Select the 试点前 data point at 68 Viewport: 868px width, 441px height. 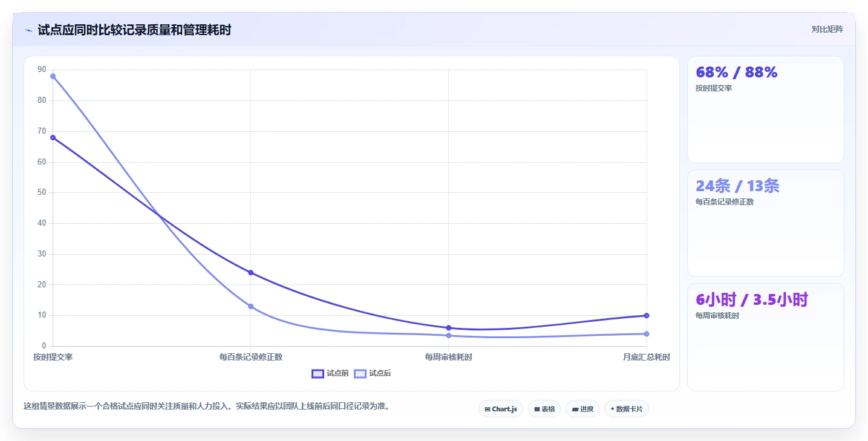[x=53, y=137]
